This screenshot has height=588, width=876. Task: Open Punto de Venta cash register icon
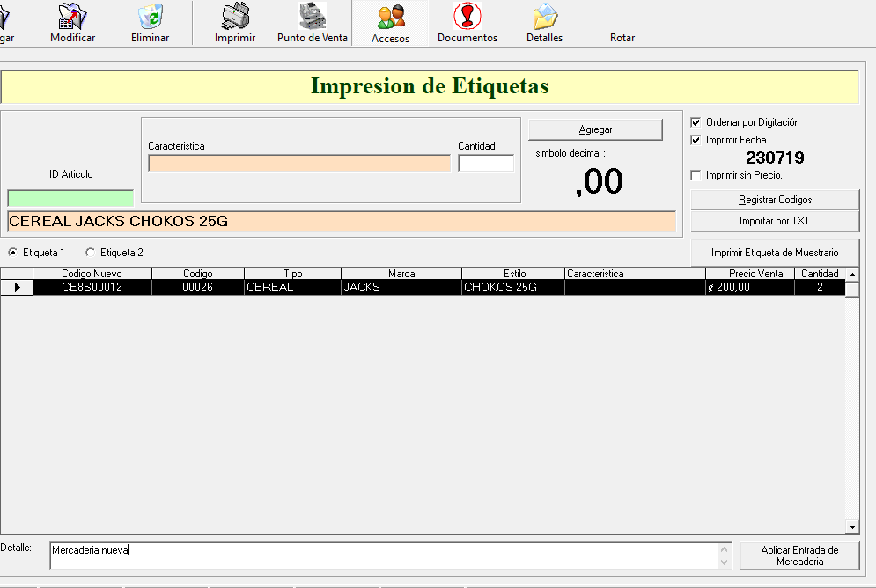(x=312, y=18)
